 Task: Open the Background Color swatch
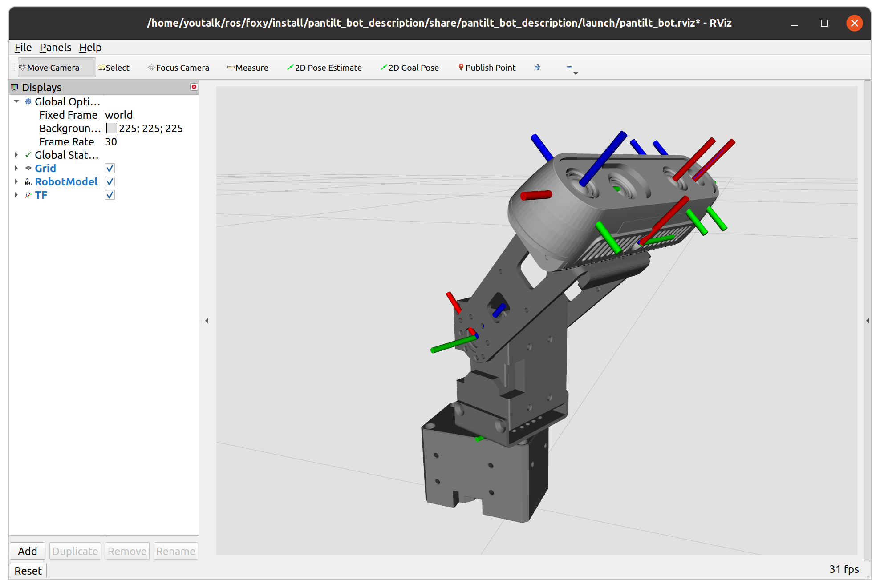[x=112, y=128]
